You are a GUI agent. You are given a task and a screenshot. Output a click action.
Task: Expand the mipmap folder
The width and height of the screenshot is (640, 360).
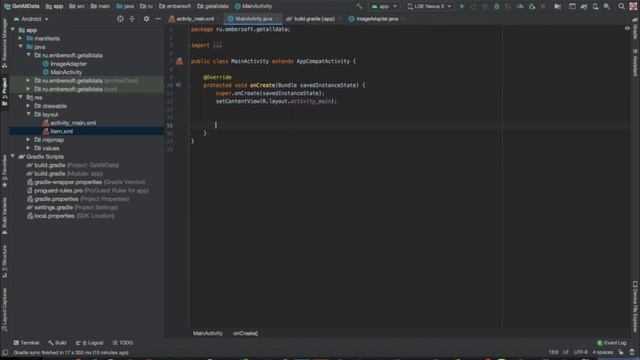(x=29, y=140)
